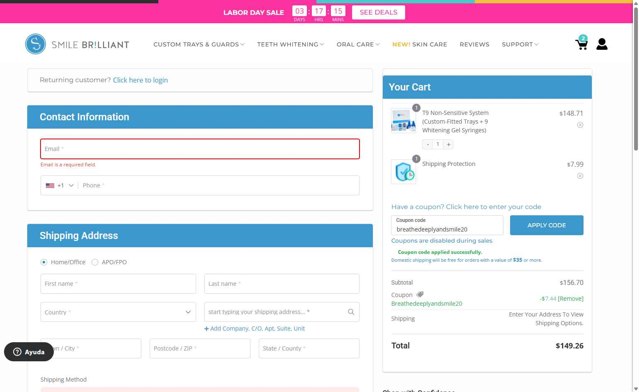The width and height of the screenshot is (639, 392).
Task: Open the shopping cart icon
Action: point(582,43)
